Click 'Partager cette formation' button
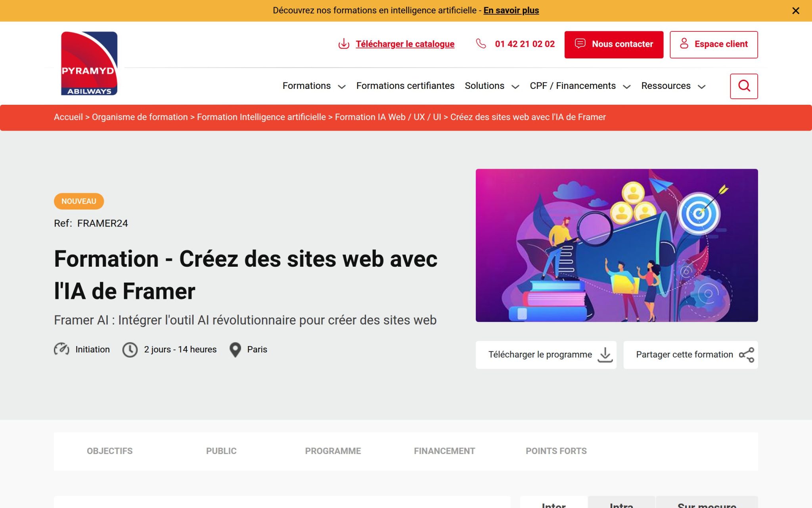 point(690,355)
